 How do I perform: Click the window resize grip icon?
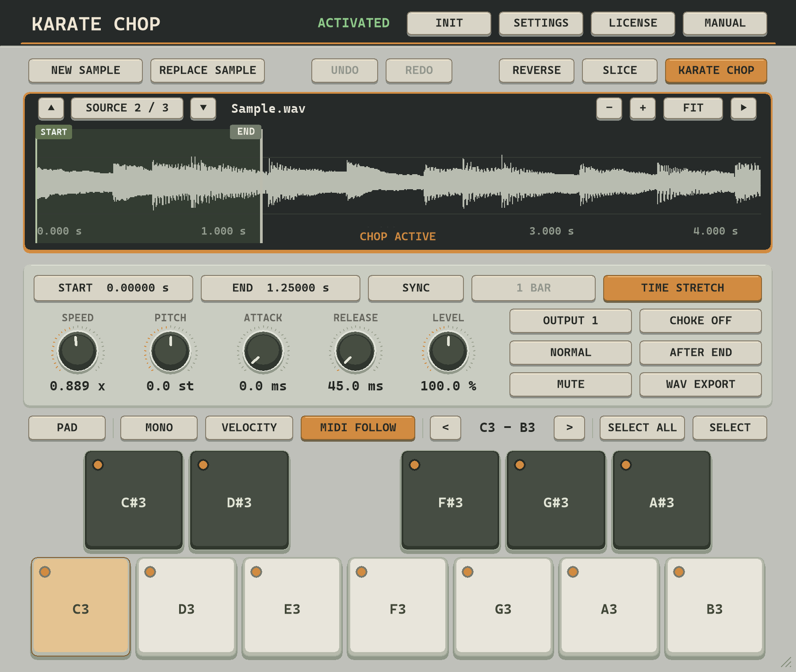pyautogui.click(x=786, y=662)
